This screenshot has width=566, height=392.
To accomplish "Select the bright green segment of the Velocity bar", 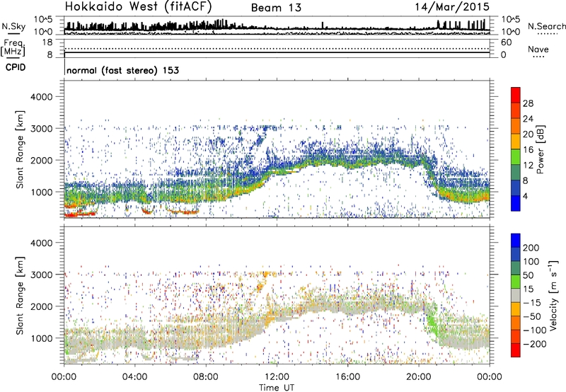I will tap(516, 282).
